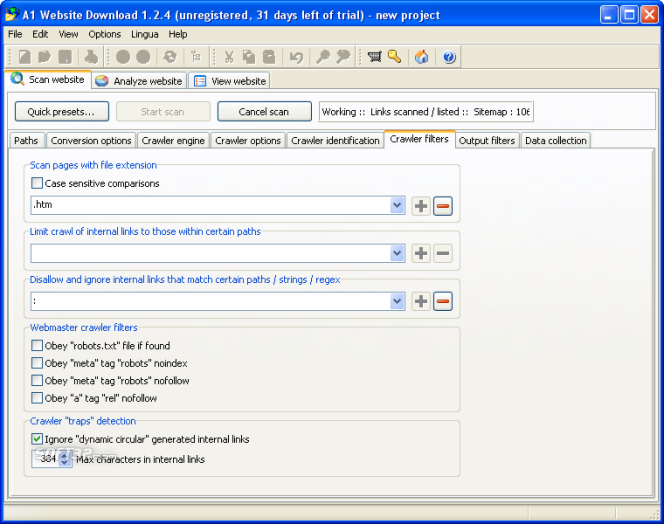The height and width of the screenshot is (524, 664).
Task: Remove the .htm extension with the minus button
Action: tap(443, 206)
